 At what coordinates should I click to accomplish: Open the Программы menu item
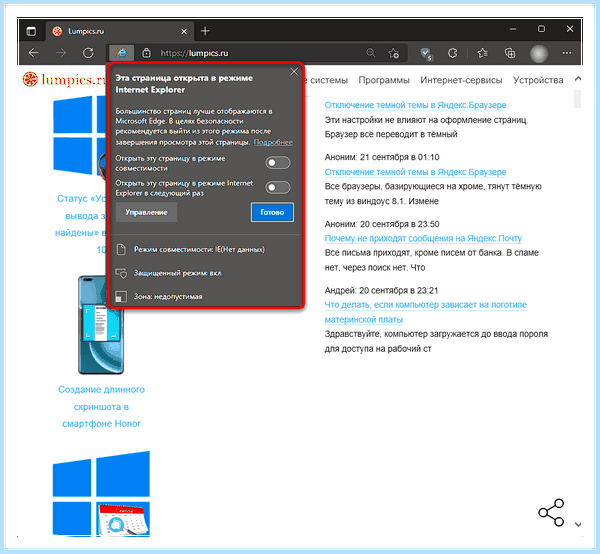pyautogui.click(x=384, y=80)
